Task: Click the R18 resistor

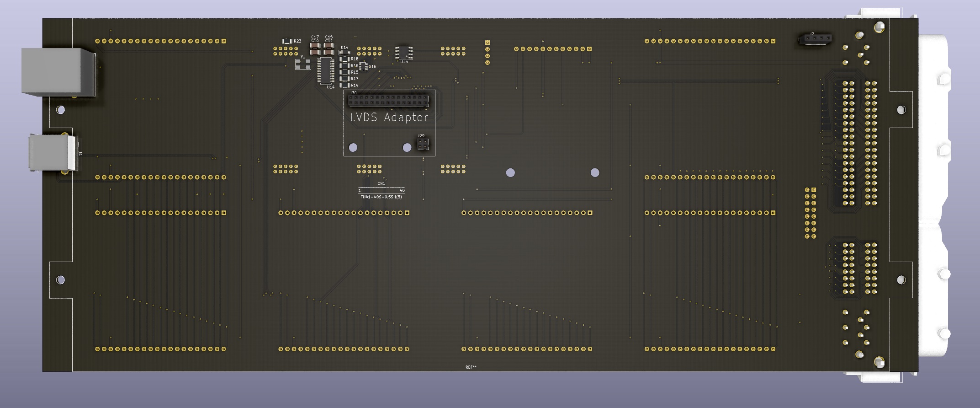Action: (345, 59)
